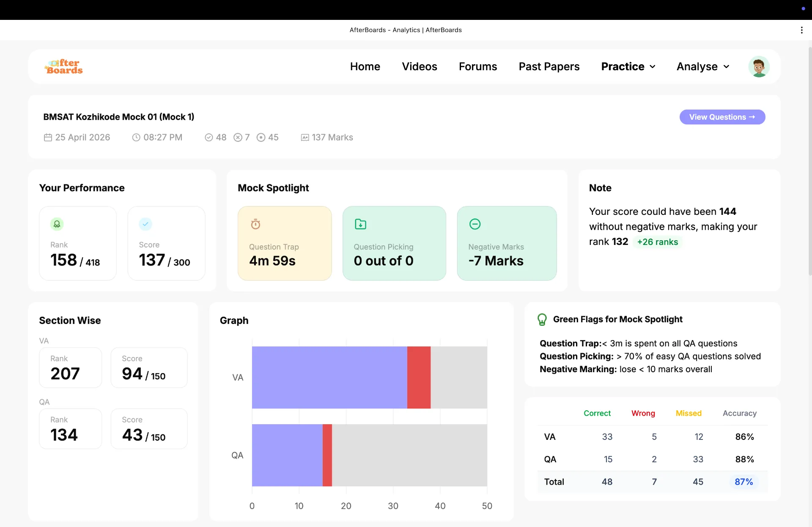Click the purple correct bar for VA
The height and width of the screenshot is (527, 812).
[x=329, y=377]
